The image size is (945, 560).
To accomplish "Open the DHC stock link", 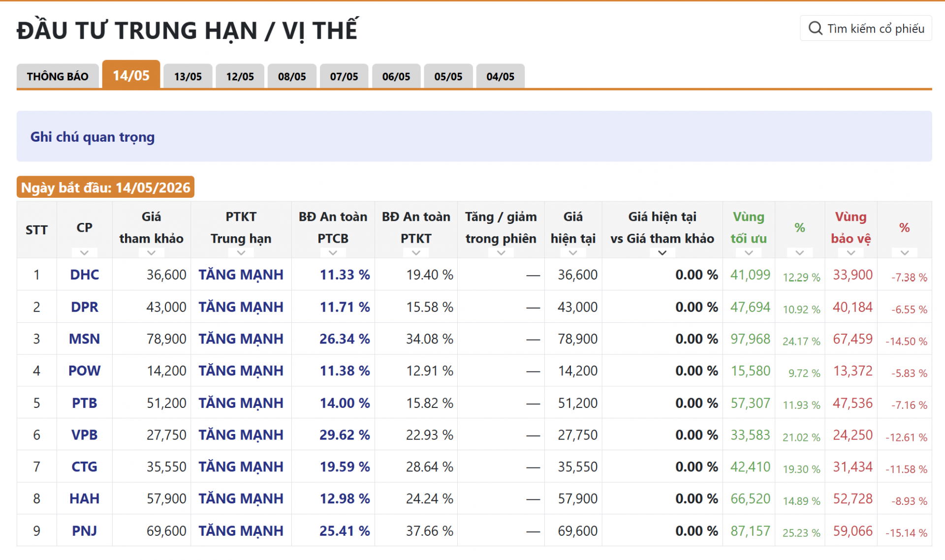I will pyautogui.click(x=85, y=275).
